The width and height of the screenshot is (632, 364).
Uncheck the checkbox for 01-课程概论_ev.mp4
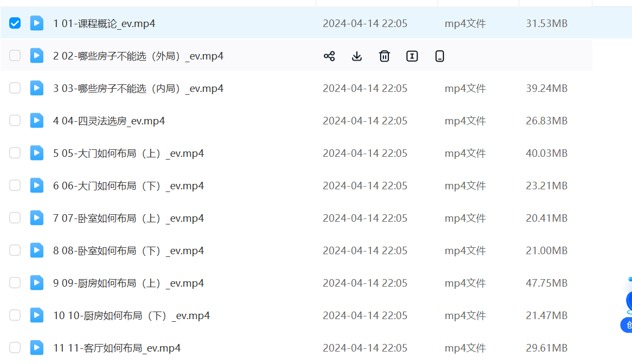coord(15,23)
